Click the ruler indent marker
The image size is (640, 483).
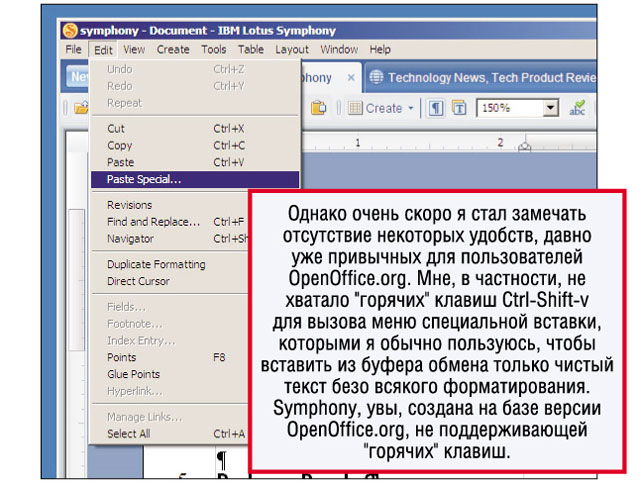coord(524,146)
